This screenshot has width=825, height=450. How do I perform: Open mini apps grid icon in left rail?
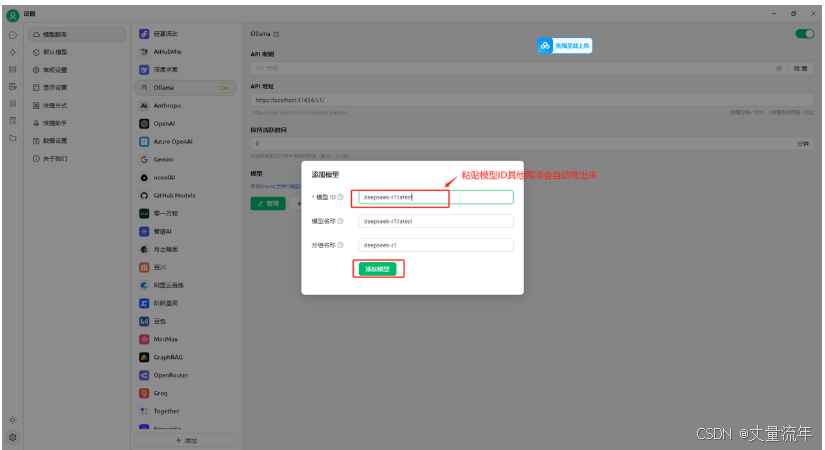tap(13, 104)
